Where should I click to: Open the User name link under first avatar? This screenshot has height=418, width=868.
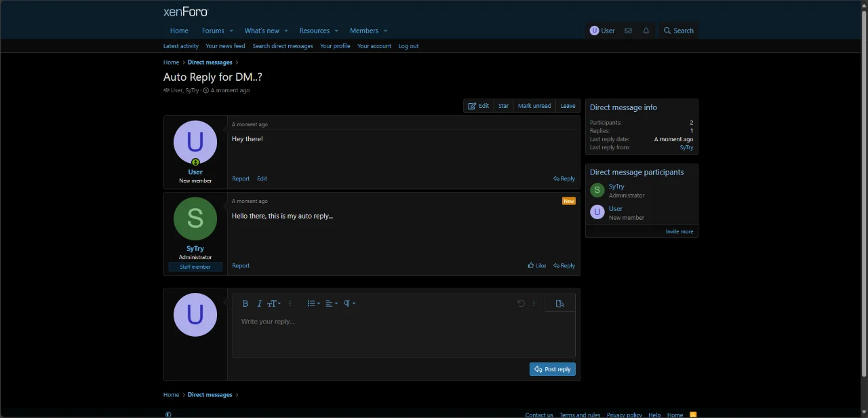[x=195, y=172]
